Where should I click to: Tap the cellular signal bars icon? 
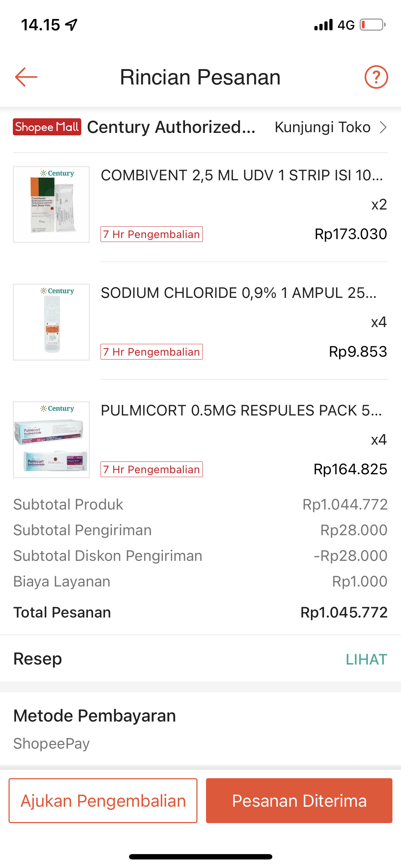pos(323,25)
